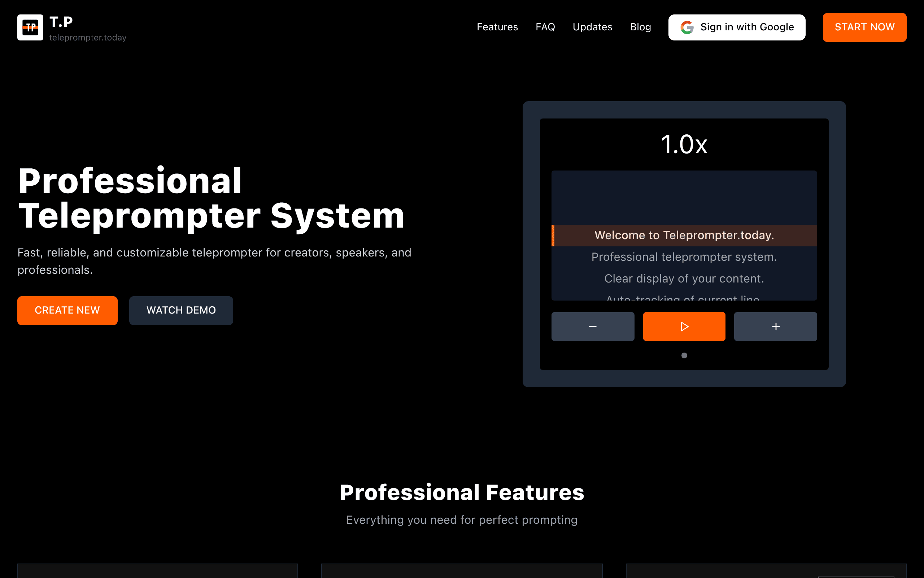Click the teleprompter.today site text
This screenshot has height=578, width=924.
coord(88,38)
